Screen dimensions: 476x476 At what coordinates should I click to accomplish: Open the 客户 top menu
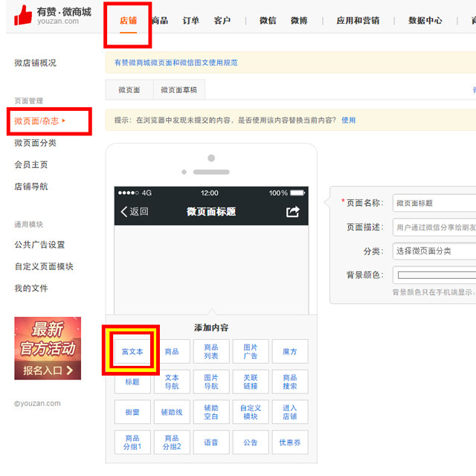coord(222,21)
